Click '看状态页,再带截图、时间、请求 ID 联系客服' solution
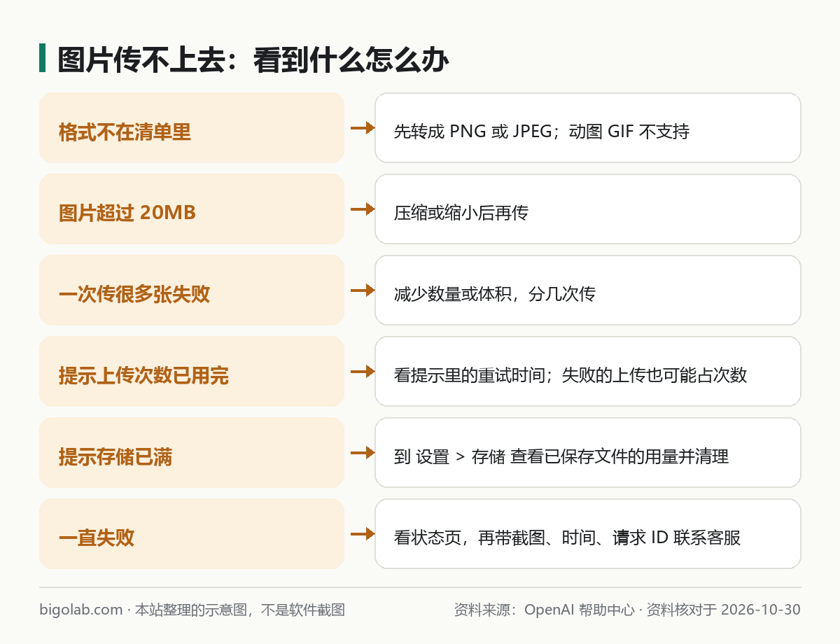 [x=588, y=534]
